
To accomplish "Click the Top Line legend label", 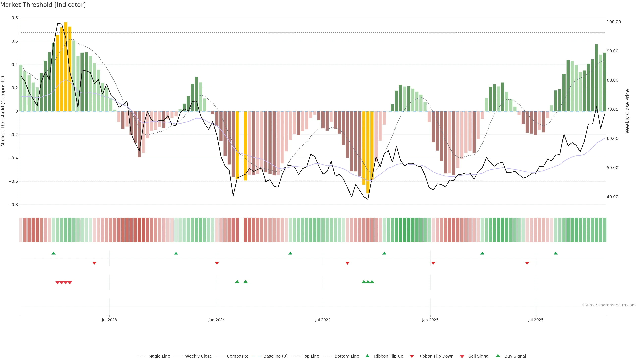I will (311, 356).
